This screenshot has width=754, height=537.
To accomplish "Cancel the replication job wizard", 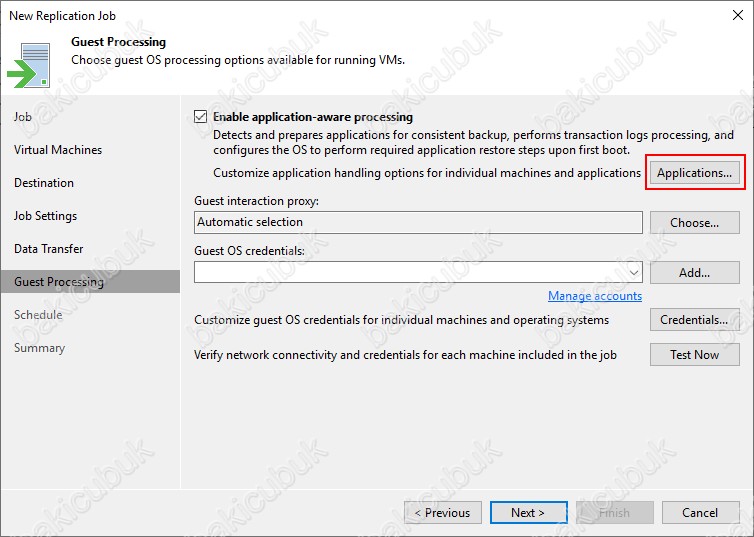I will pyautogui.click(x=700, y=513).
